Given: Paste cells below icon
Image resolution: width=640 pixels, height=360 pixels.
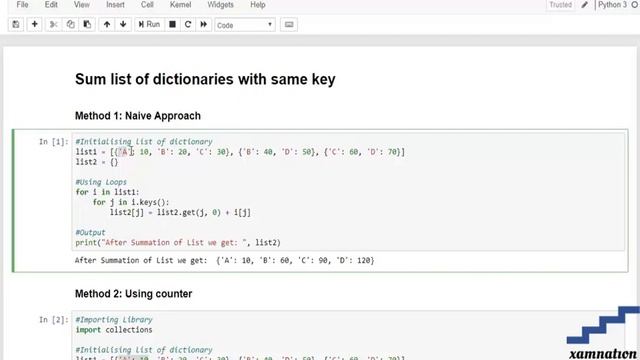Looking at the screenshot, I should (x=87, y=24).
